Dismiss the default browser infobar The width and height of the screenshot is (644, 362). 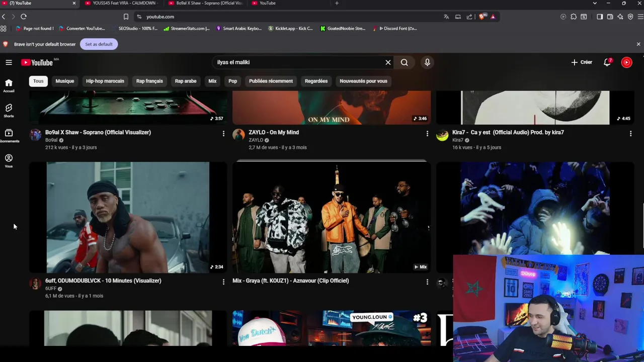[x=638, y=44]
